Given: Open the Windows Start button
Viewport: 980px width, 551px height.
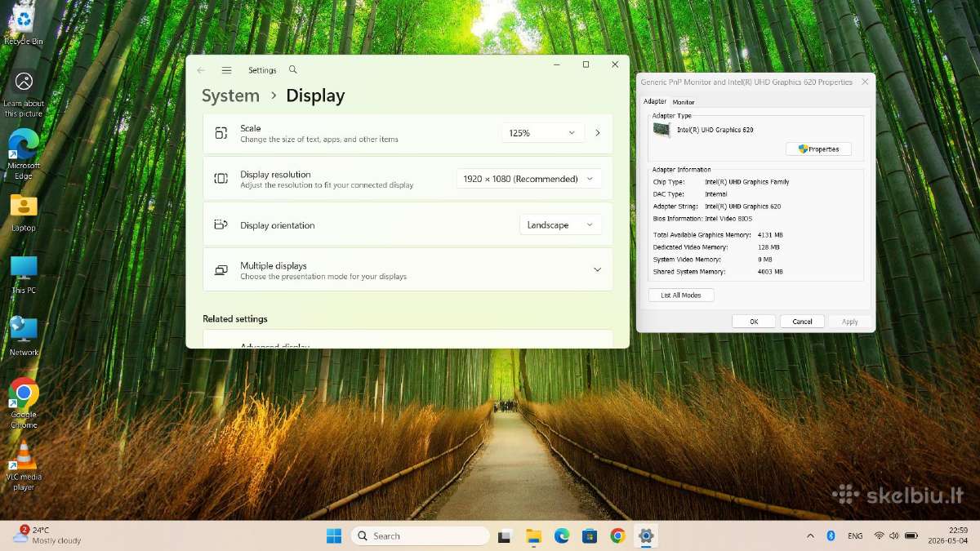Looking at the screenshot, I should (334, 535).
